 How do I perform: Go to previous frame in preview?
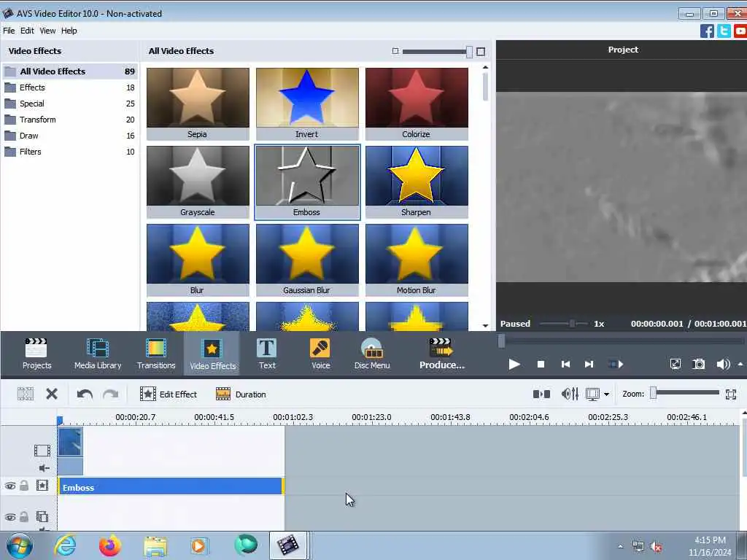pyautogui.click(x=565, y=365)
